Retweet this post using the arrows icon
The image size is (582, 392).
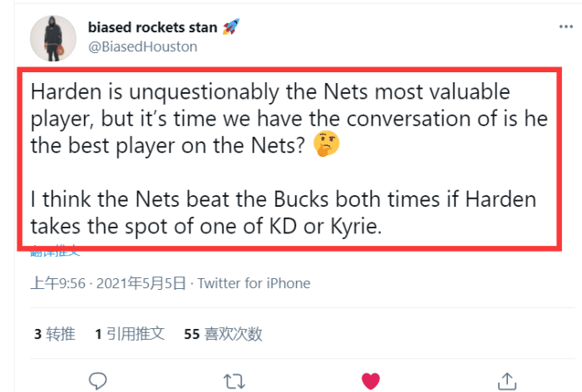pos(234,380)
